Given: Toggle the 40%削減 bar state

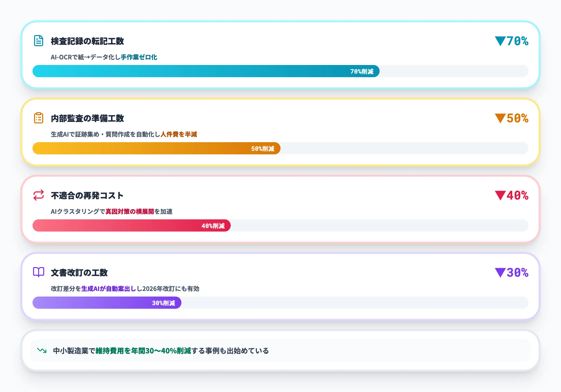Looking at the screenshot, I should [214, 226].
